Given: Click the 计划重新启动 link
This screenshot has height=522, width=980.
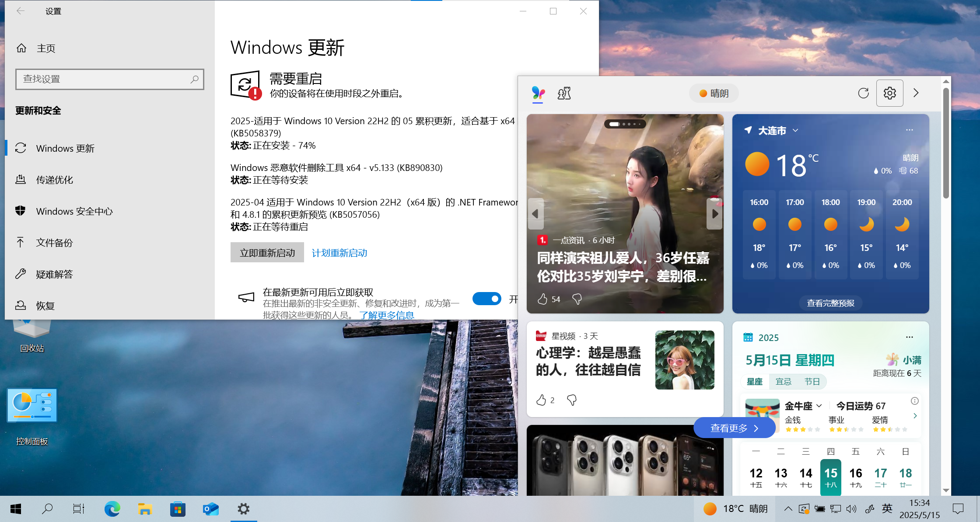Looking at the screenshot, I should (339, 253).
